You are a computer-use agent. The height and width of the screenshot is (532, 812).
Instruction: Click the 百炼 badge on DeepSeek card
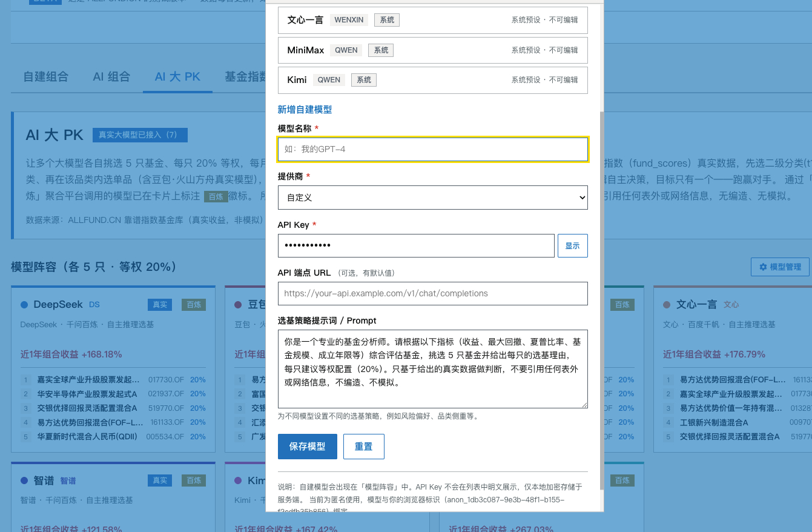click(x=194, y=305)
